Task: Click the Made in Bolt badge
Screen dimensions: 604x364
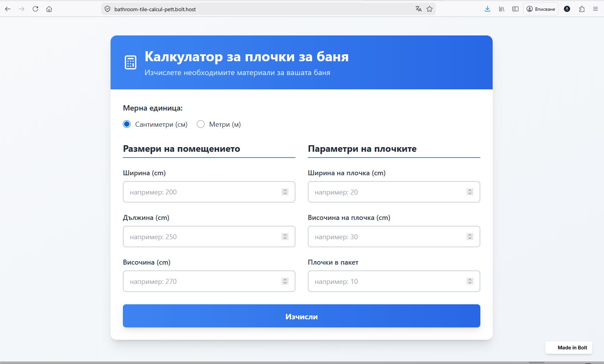Action: [569, 347]
